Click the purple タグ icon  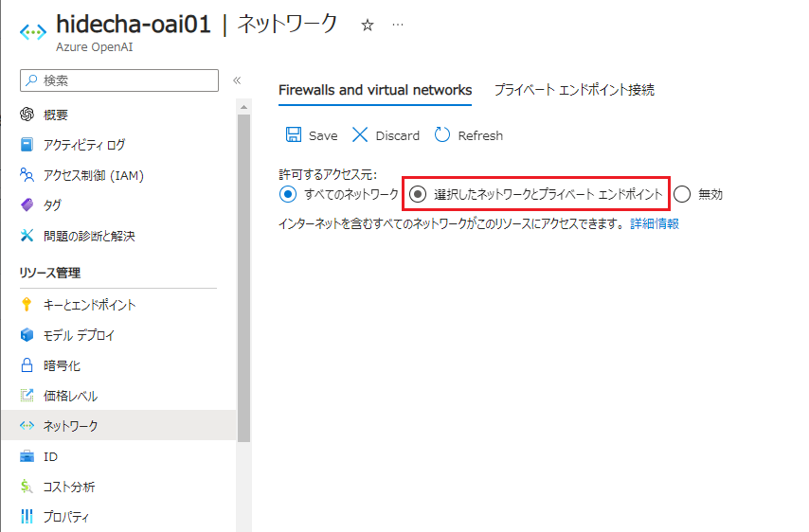(x=27, y=205)
